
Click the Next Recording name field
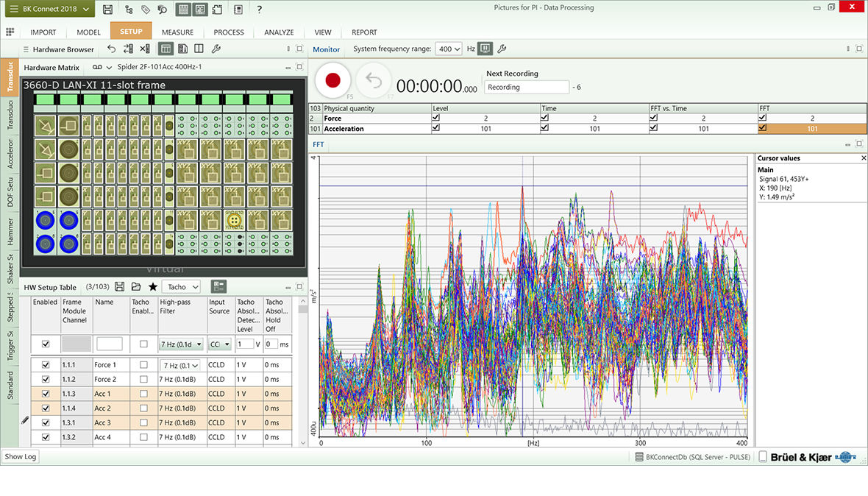point(527,87)
